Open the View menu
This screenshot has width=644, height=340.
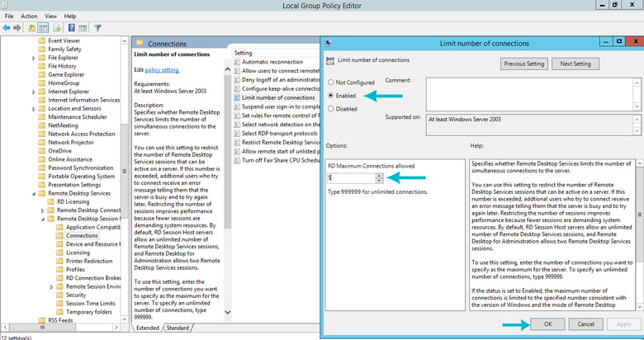click(x=50, y=16)
